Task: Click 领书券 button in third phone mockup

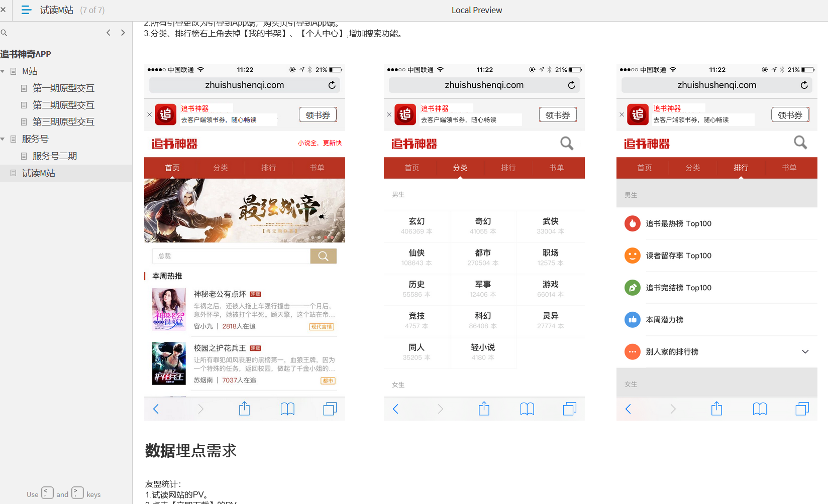Action: click(x=790, y=115)
